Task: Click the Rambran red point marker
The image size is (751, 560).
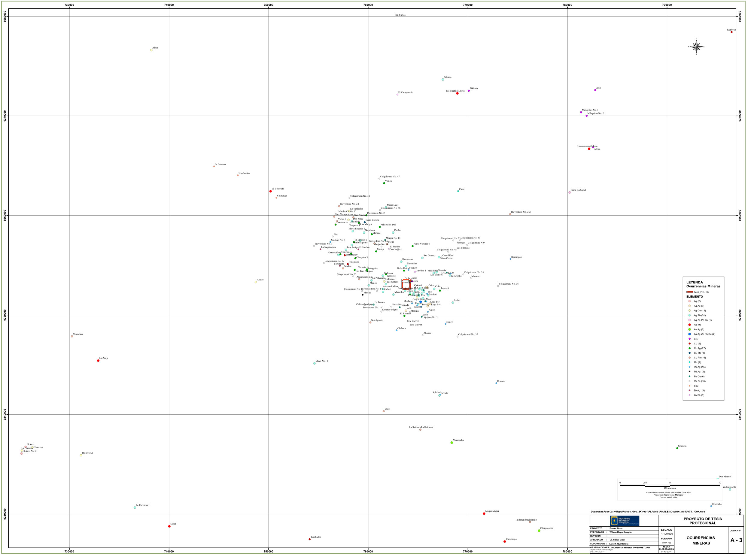Action: (731, 32)
